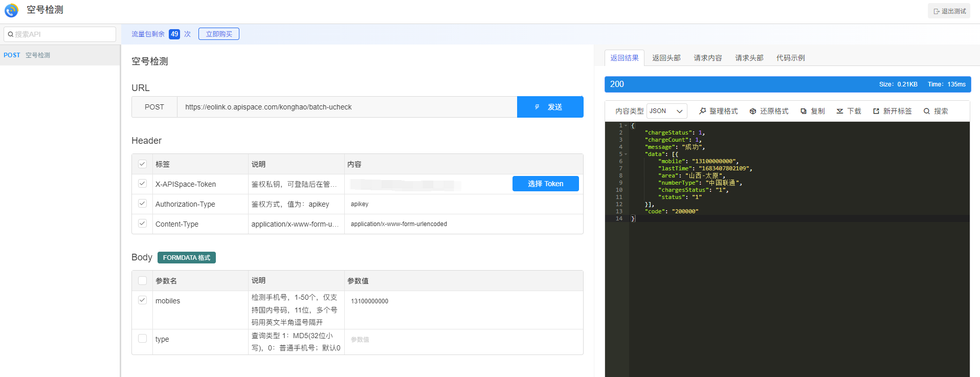Image resolution: width=980 pixels, height=377 pixels.
Task: Click the 下载 download icon
Action: 840,111
